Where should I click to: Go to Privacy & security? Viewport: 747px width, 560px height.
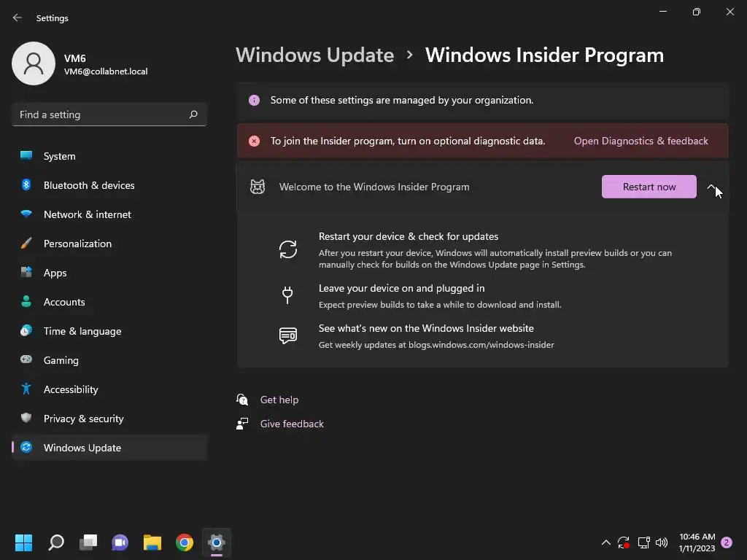[x=109, y=419]
